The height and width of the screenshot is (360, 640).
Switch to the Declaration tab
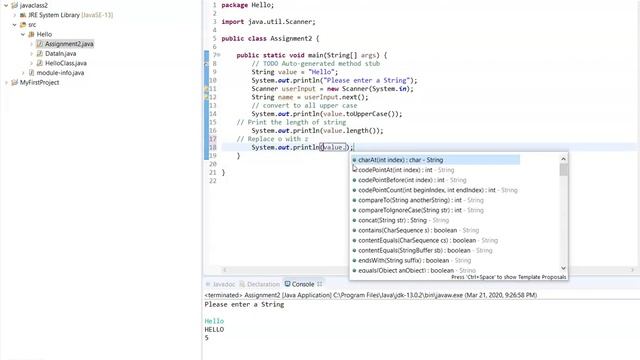260,284
